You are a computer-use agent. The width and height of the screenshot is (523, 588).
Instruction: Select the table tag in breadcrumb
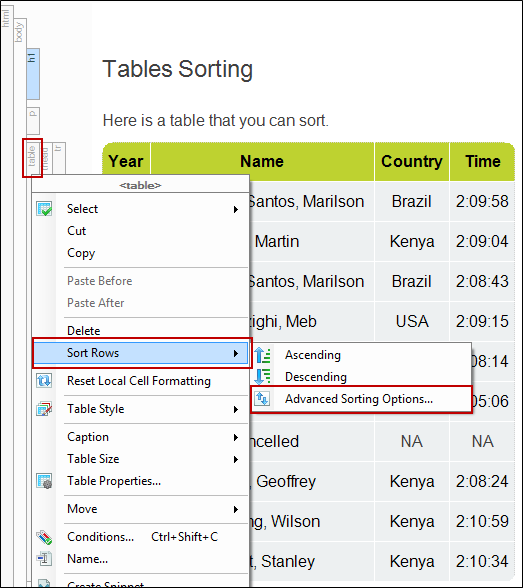tap(32, 158)
